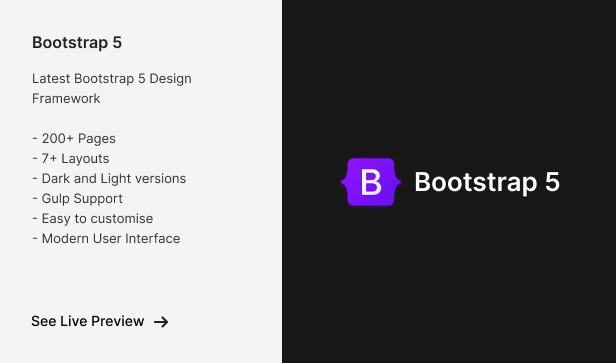Open the See Live Preview link

pyautogui.click(x=100, y=321)
